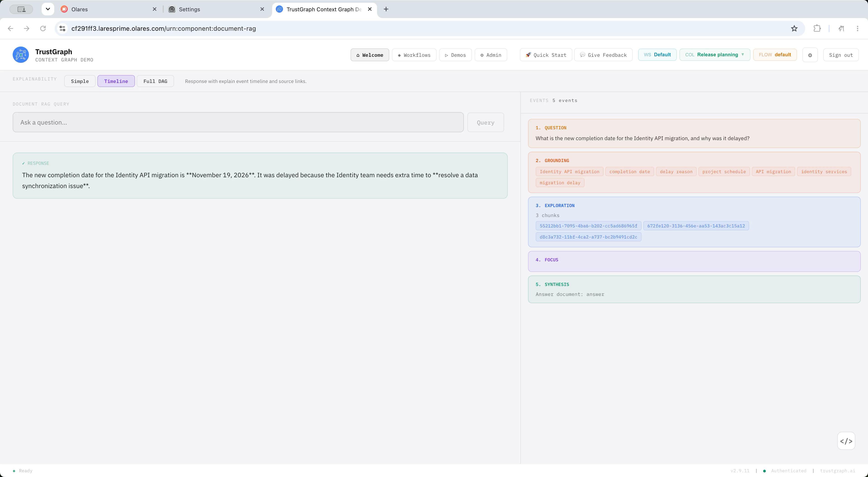Image resolution: width=868 pixels, height=477 pixels.
Task: Open the gear settings icon in header
Action: 810,55
